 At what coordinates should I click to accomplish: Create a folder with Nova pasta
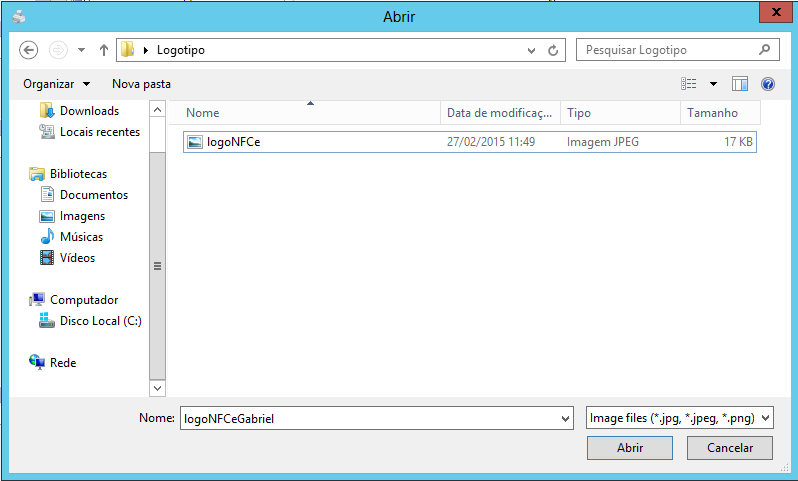pos(141,84)
